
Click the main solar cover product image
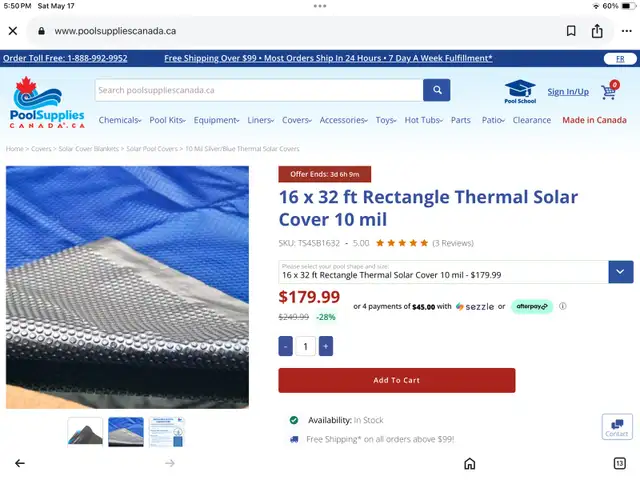[127, 287]
